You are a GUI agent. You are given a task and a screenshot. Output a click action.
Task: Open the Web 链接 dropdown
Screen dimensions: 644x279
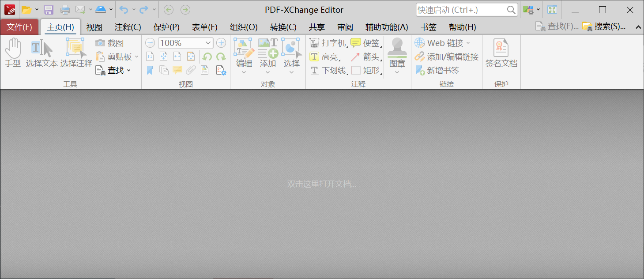[468, 43]
